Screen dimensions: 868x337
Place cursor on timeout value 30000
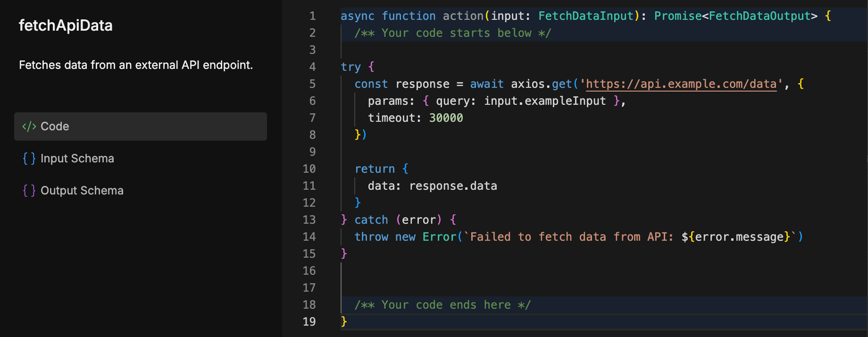coord(446,118)
